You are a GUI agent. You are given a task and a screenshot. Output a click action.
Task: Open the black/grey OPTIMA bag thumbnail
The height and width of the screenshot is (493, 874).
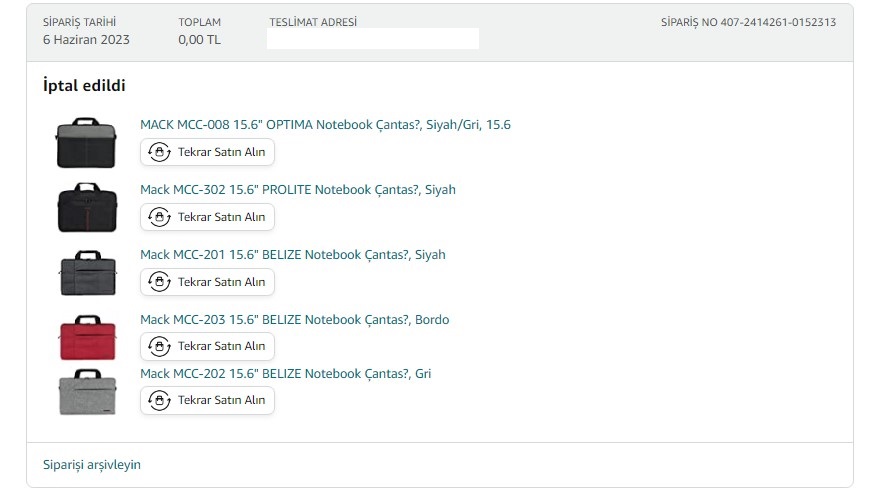(x=86, y=143)
